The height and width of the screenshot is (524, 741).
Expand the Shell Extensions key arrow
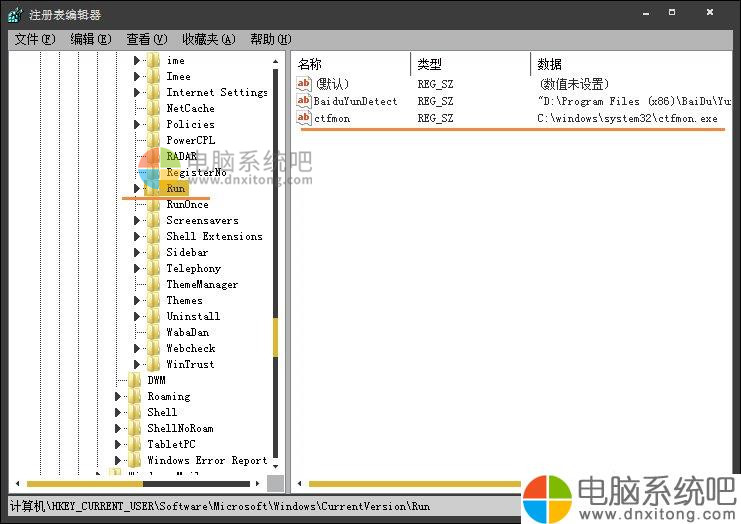[x=138, y=236]
